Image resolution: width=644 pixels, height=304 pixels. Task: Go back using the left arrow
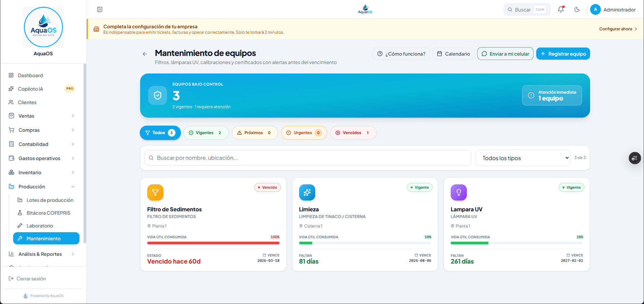(145, 54)
